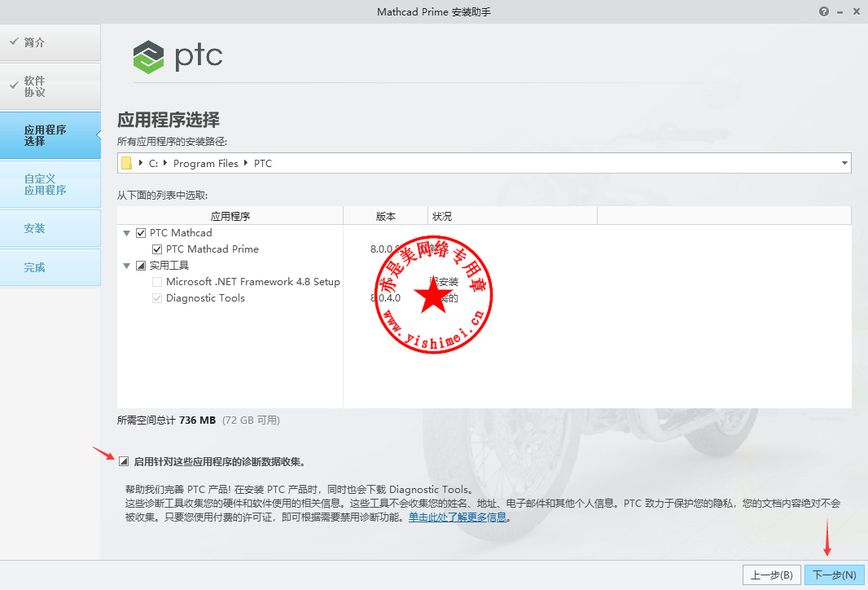The height and width of the screenshot is (590, 868).
Task: Toggle the Diagnostic Tools checkbox
Action: point(157,298)
